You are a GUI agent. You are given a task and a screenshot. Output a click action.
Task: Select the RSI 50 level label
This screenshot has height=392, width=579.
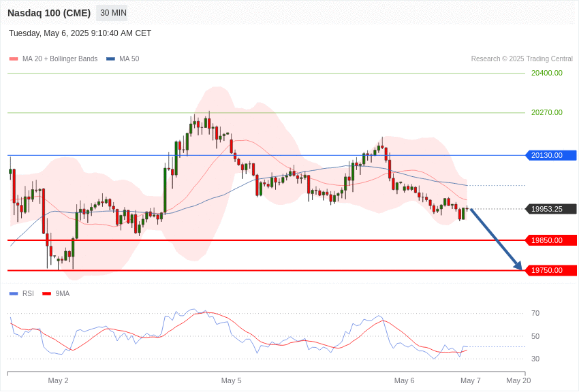535,336
